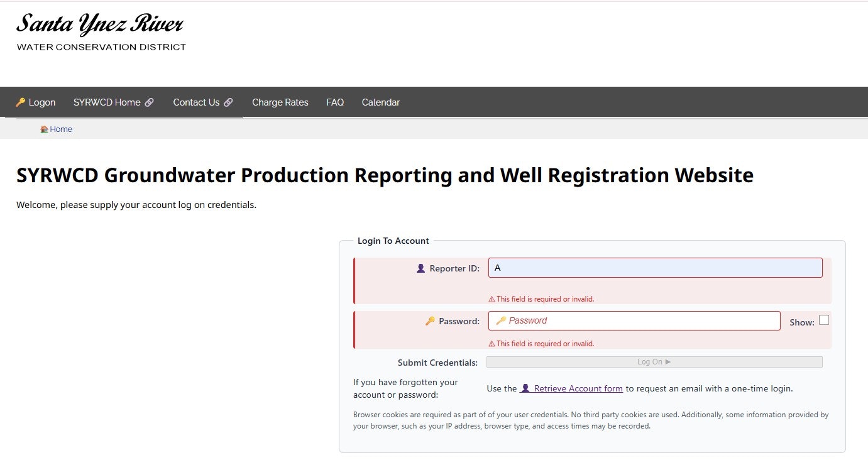
Task: View the Charge Rates page
Action: [x=280, y=102]
